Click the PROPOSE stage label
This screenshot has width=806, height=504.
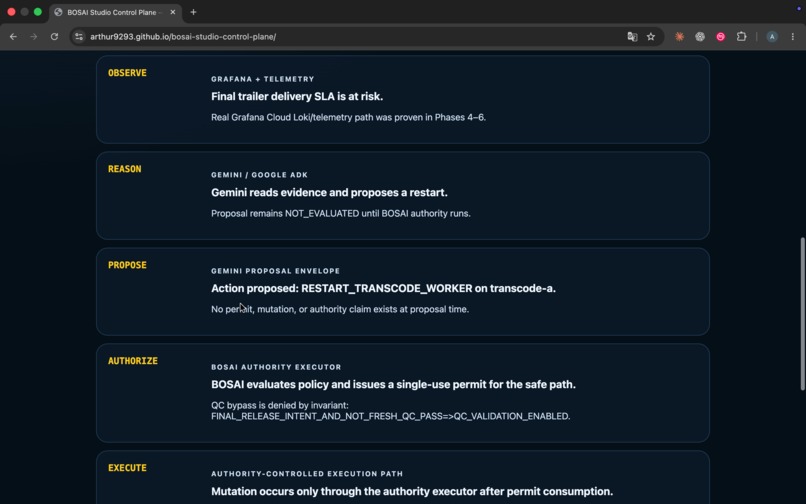(127, 265)
